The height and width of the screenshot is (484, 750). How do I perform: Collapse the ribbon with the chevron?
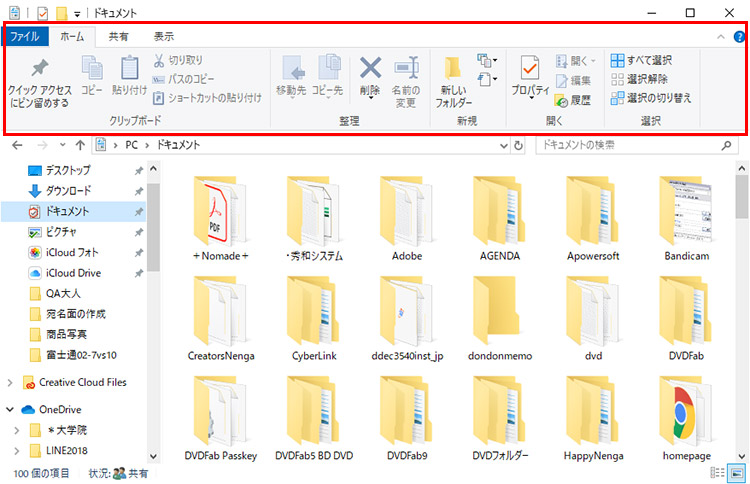tap(721, 37)
